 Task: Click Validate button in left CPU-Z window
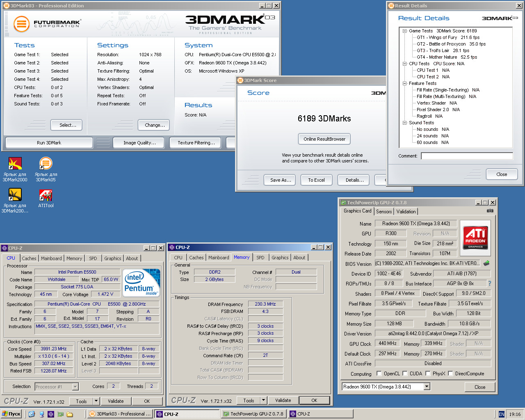[116, 401]
